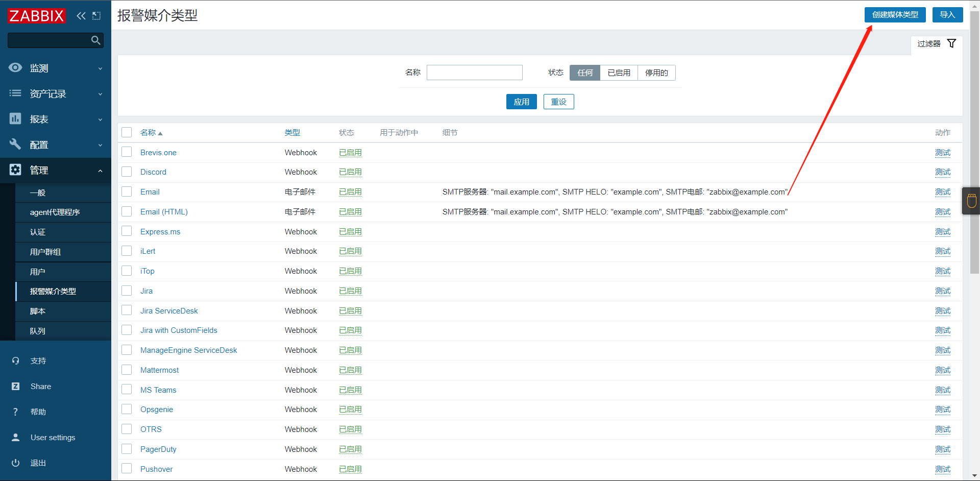980x481 pixels.
Task: Open the 队列 submenu item
Action: coord(63,331)
